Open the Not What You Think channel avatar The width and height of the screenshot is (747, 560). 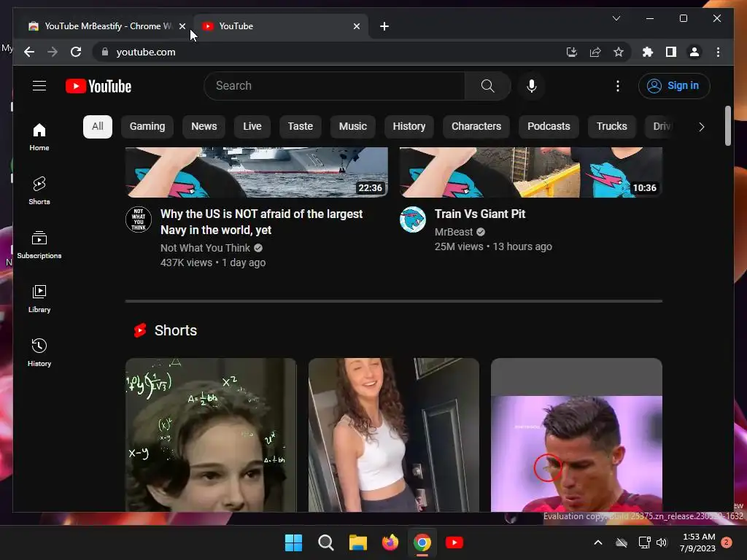coord(139,219)
